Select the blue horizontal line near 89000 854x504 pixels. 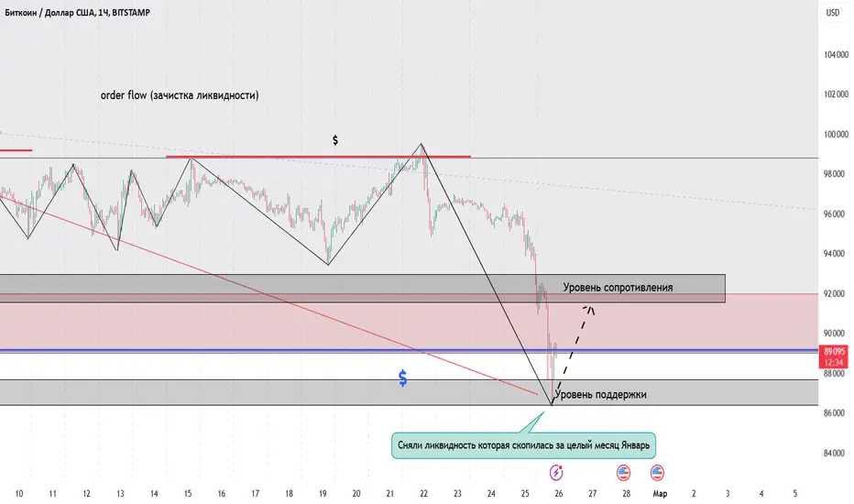[409, 350]
